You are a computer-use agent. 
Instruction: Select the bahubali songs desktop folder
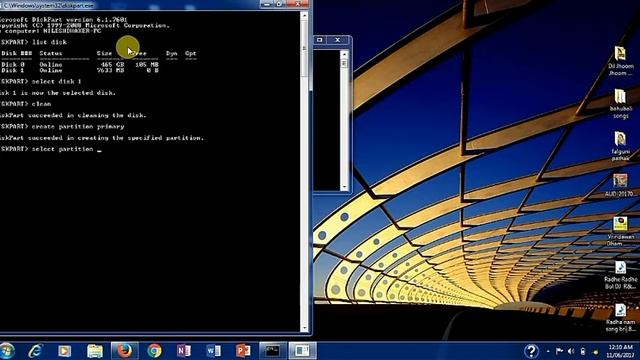click(620, 104)
